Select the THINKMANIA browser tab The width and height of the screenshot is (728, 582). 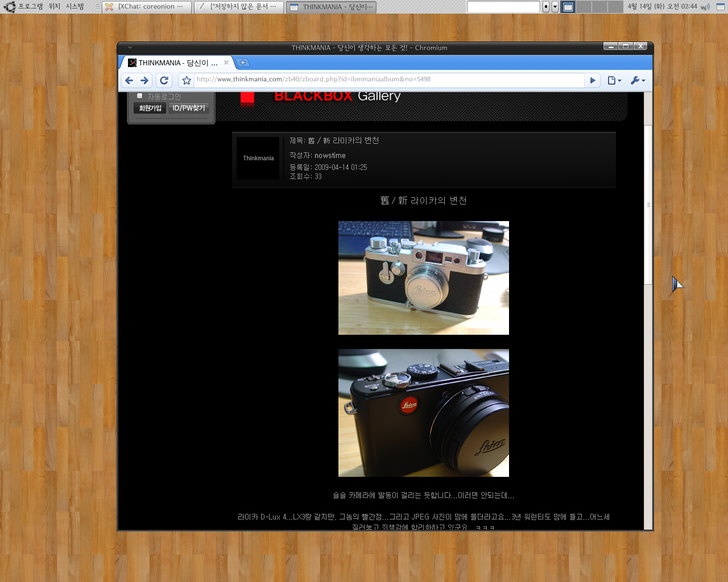click(176, 63)
